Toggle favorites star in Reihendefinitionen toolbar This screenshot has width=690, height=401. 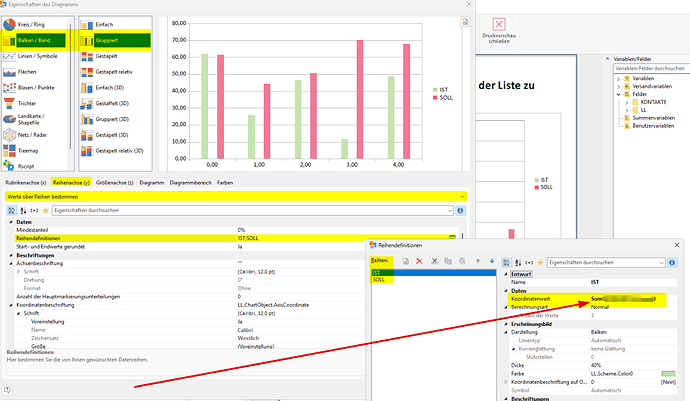540,263
